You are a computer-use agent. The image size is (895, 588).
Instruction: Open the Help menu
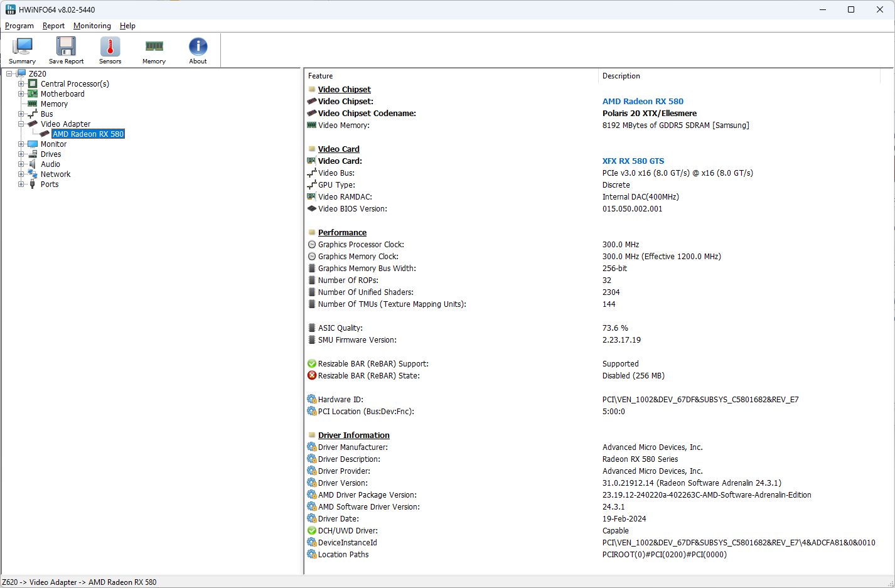coord(127,26)
